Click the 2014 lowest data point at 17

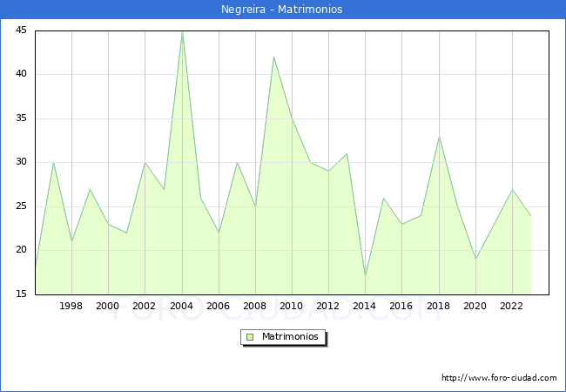pyautogui.click(x=366, y=277)
